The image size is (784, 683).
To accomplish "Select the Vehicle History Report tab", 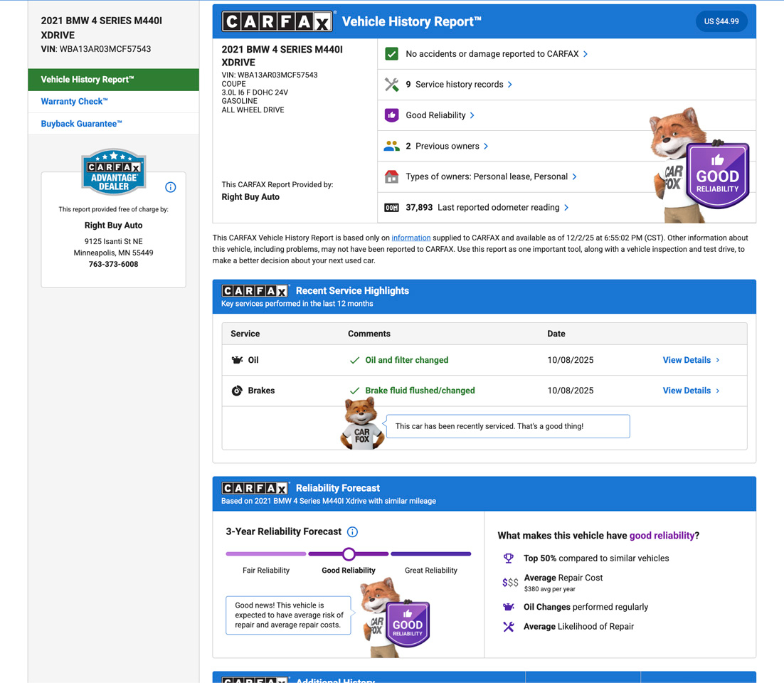I will (113, 80).
